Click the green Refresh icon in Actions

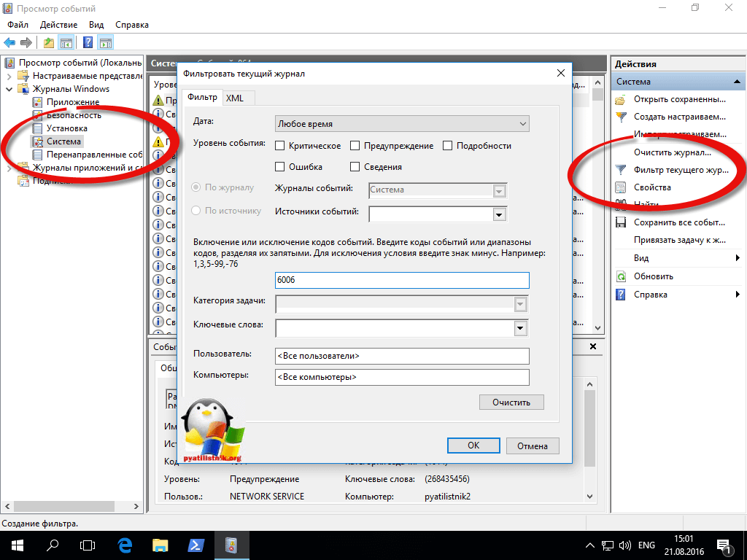(621, 276)
